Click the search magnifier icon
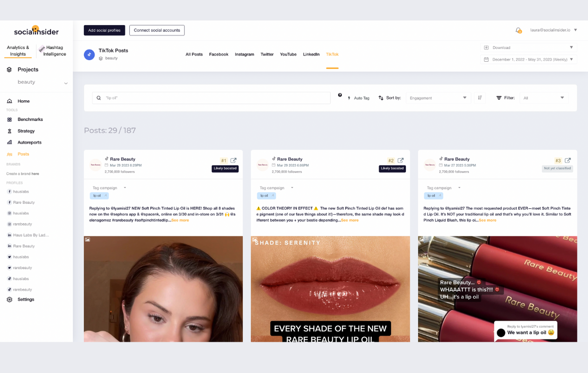Viewport: 588px width, 373px height. pyautogui.click(x=98, y=98)
